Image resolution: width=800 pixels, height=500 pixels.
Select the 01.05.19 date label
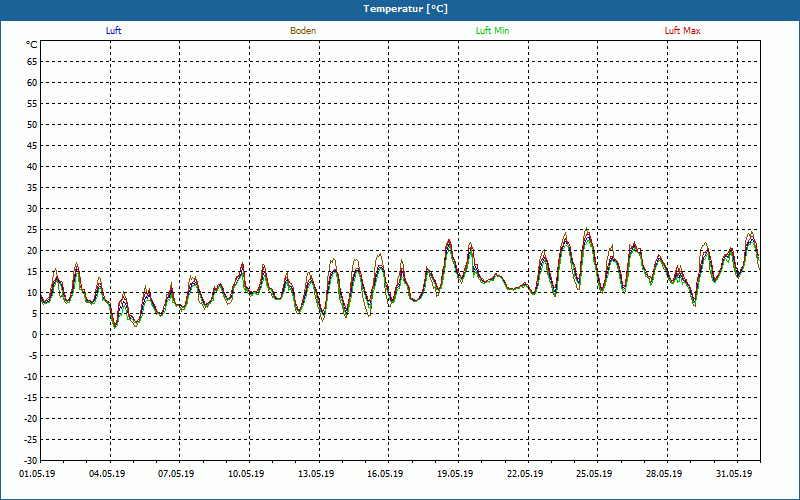click(38, 474)
